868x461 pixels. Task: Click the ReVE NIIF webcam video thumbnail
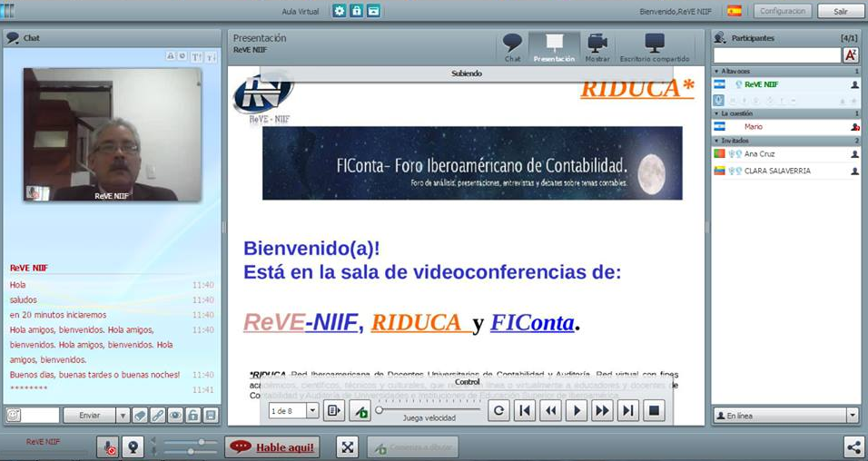coord(112,134)
